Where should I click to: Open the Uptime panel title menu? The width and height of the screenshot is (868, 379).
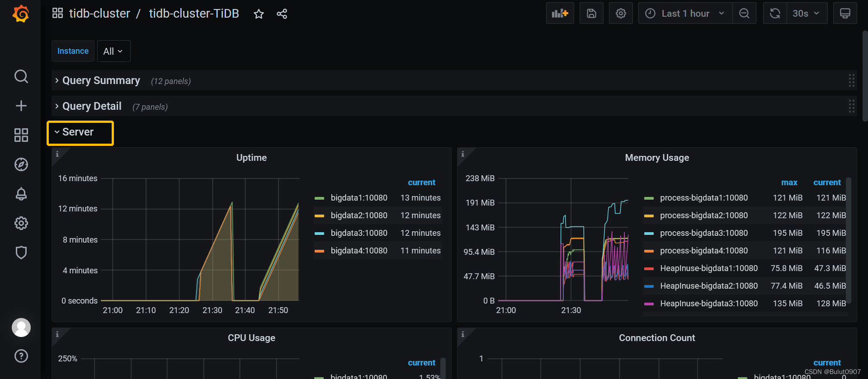[x=251, y=158]
